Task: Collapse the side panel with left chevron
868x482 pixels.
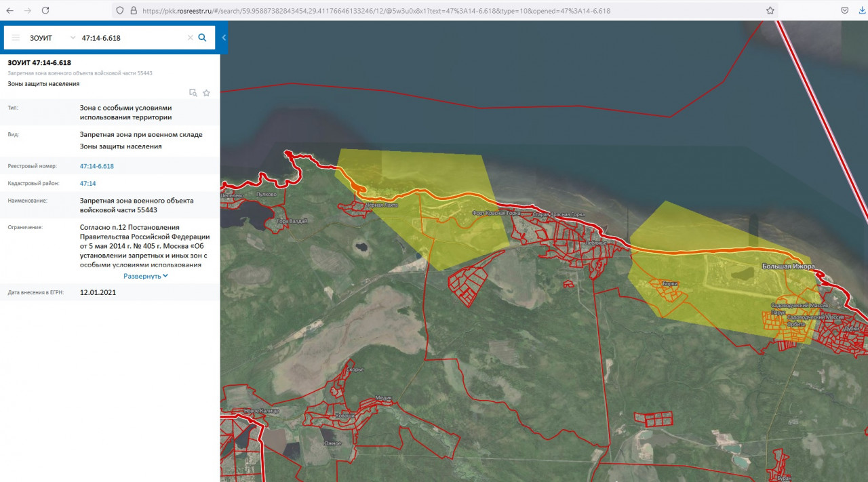Action: 224,38
